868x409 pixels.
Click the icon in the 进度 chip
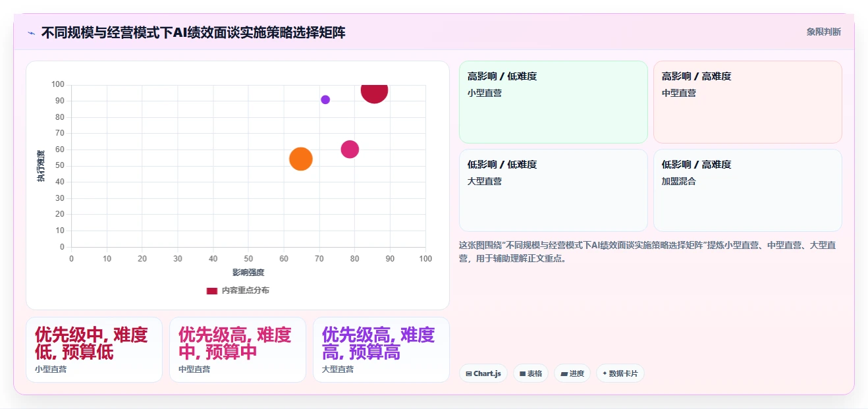tap(564, 374)
